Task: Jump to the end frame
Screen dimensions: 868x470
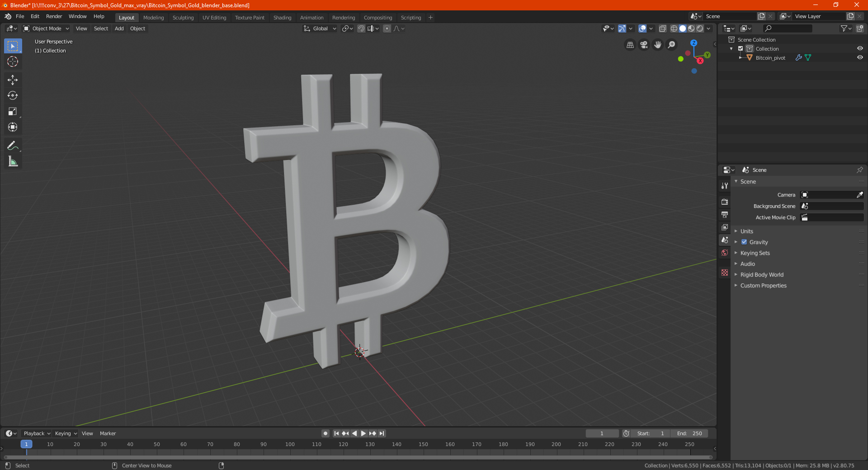Action: [382, 433]
